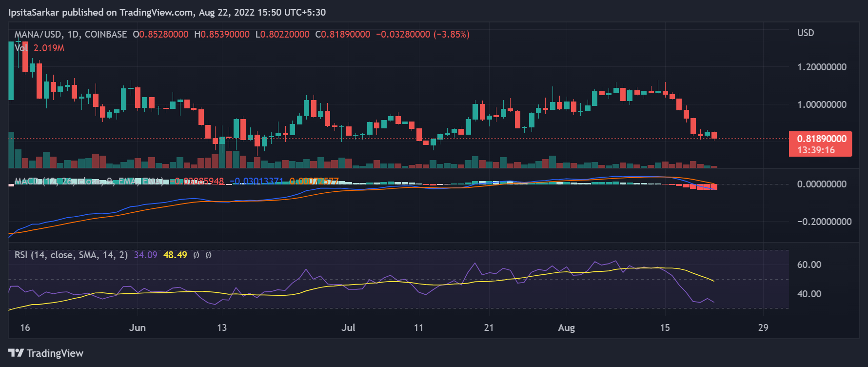Click the RSI moving average value 48.49

[175, 255]
